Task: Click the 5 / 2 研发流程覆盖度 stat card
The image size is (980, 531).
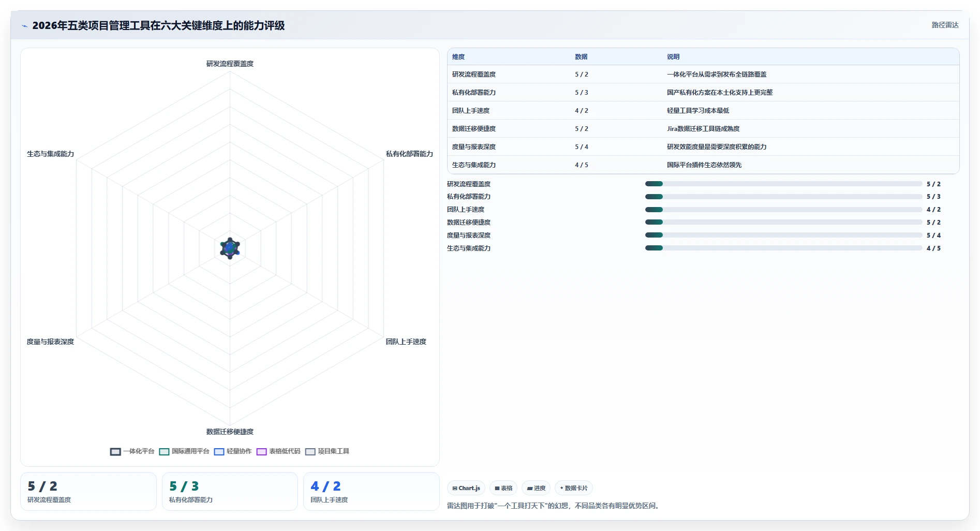Action: pyautogui.click(x=88, y=492)
